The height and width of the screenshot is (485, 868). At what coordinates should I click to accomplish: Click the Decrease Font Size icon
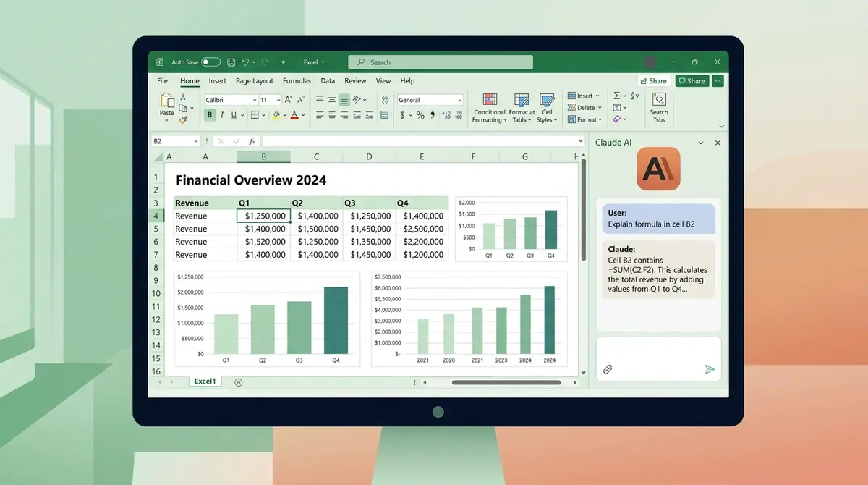click(x=301, y=99)
